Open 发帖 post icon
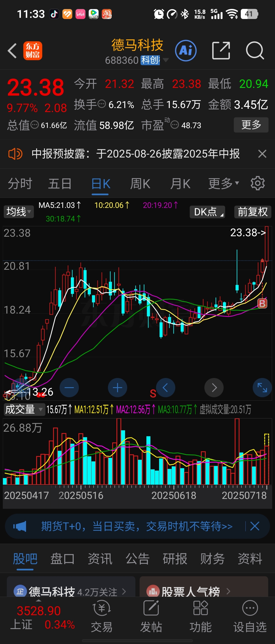Image resolution: width=275 pixels, height=644 pixels. [151, 617]
